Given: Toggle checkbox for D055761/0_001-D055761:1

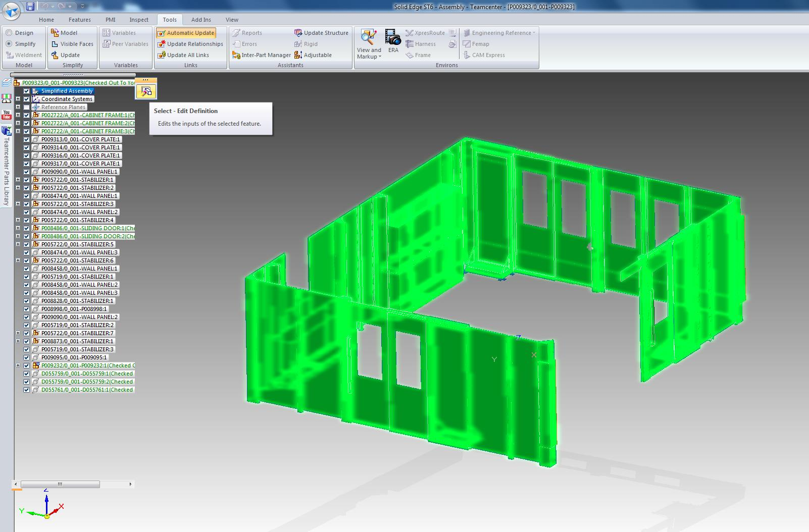Looking at the screenshot, I should click(27, 390).
